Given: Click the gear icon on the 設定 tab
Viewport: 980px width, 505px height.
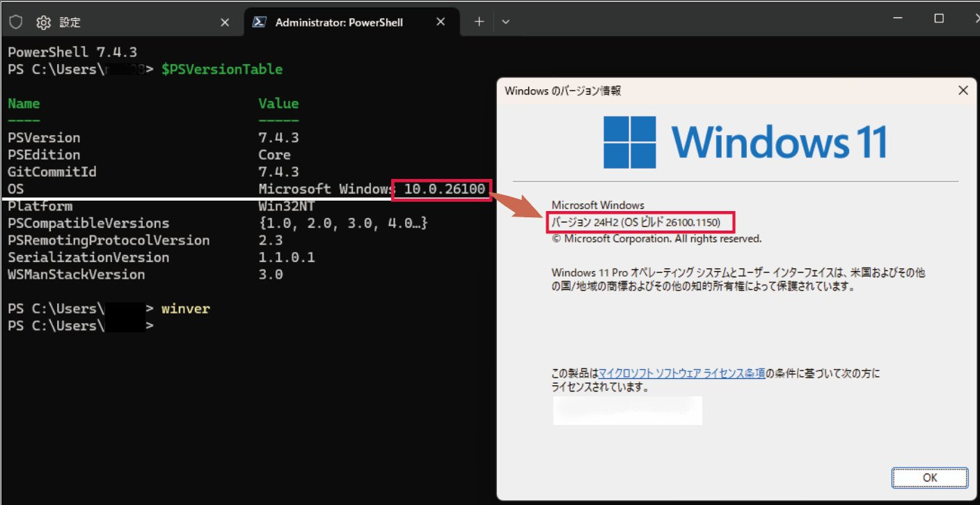Looking at the screenshot, I should click(x=43, y=22).
